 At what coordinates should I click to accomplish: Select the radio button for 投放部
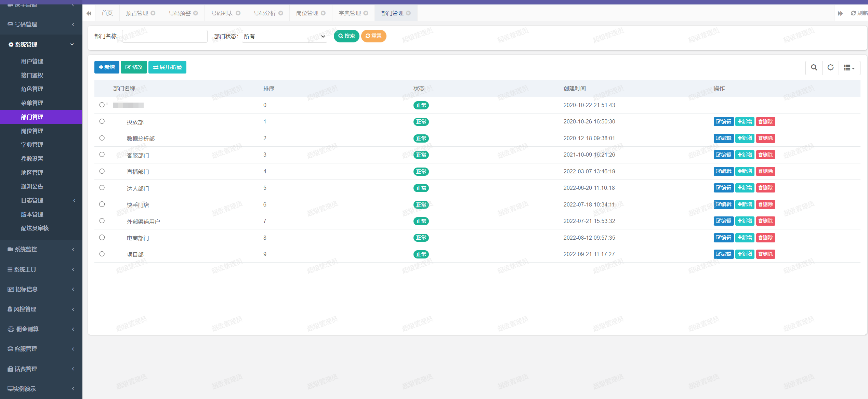point(102,121)
